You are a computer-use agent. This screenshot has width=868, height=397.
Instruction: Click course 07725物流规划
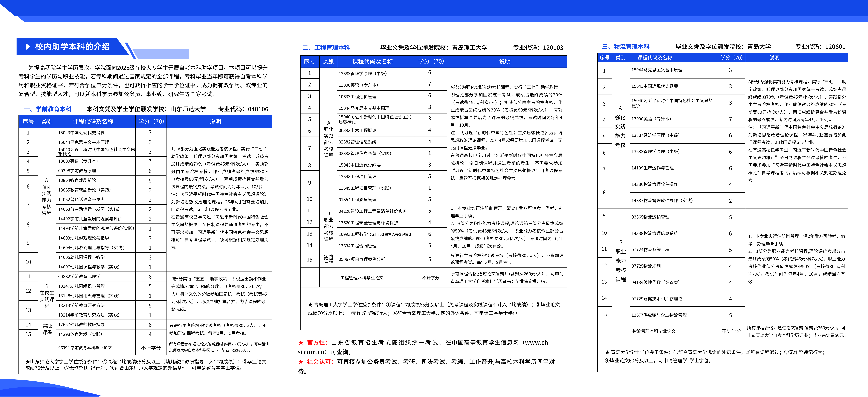[x=646, y=266]
